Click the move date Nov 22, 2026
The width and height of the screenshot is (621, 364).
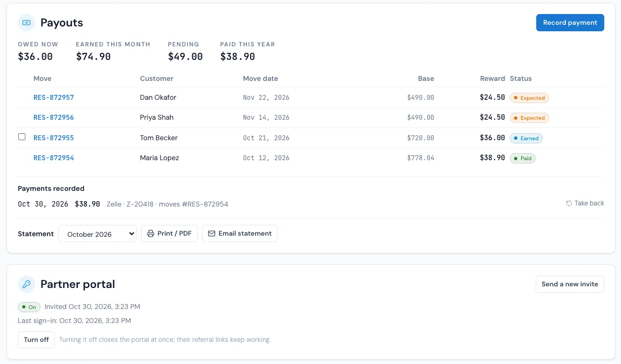[266, 97]
